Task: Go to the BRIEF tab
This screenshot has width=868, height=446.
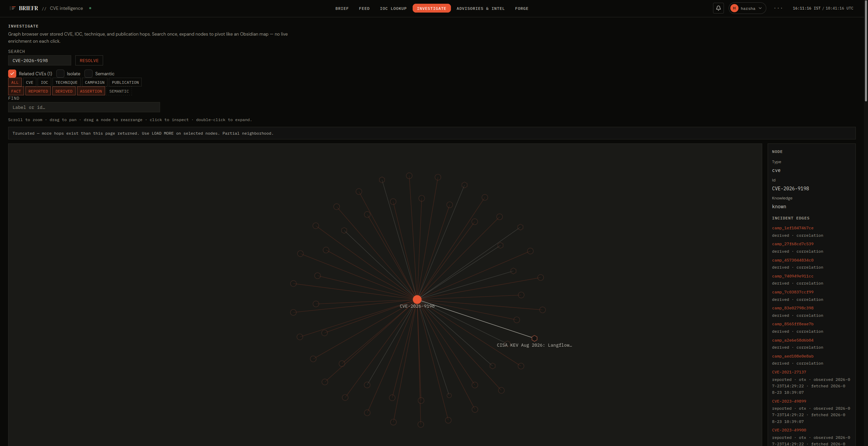Action: click(x=342, y=8)
